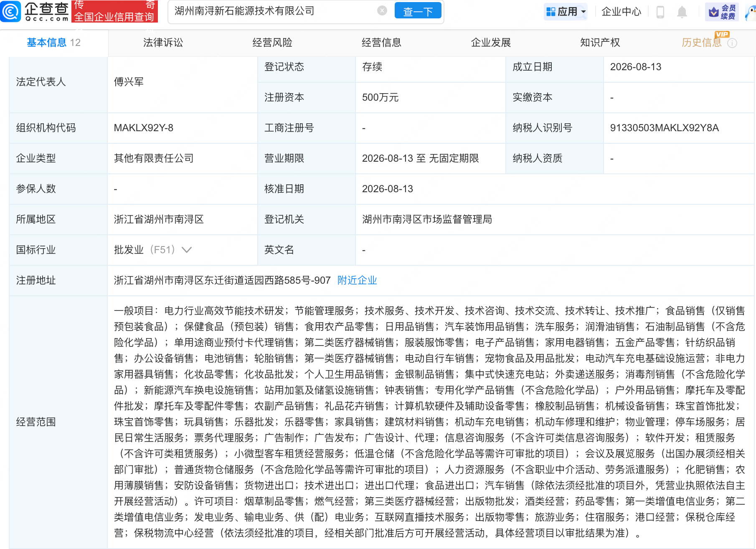Viewport: 756px width, 549px height.
Task: Click the 实缴资本 label
Action: tap(533, 97)
